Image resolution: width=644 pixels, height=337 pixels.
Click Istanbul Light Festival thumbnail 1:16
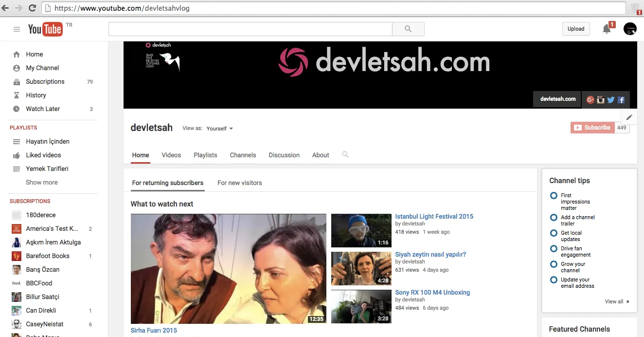[361, 230]
